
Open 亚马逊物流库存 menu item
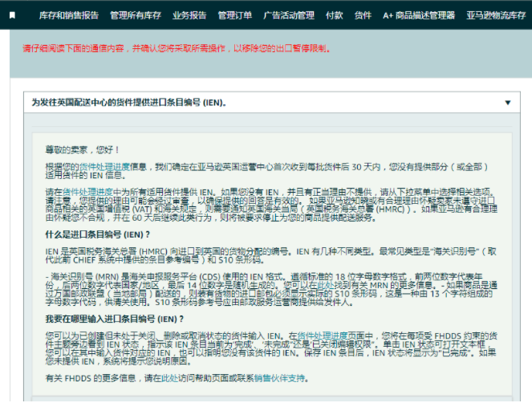tap(496, 15)
